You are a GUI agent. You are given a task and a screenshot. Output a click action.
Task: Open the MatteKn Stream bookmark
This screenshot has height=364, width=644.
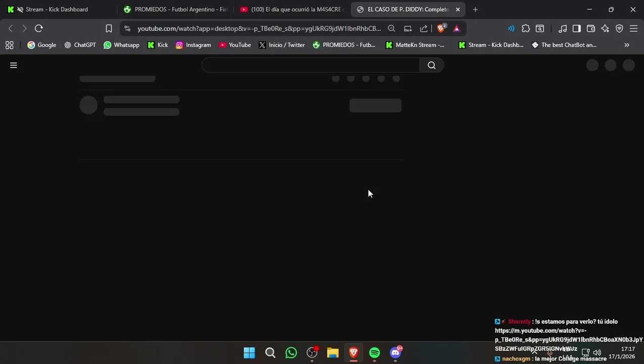415,45
